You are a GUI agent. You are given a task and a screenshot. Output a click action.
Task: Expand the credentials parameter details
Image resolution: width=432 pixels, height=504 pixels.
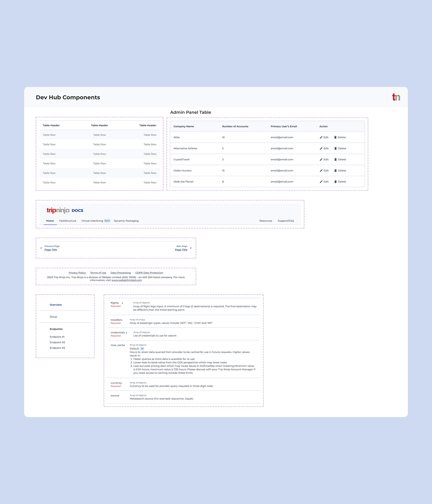(x=127, y=332)
